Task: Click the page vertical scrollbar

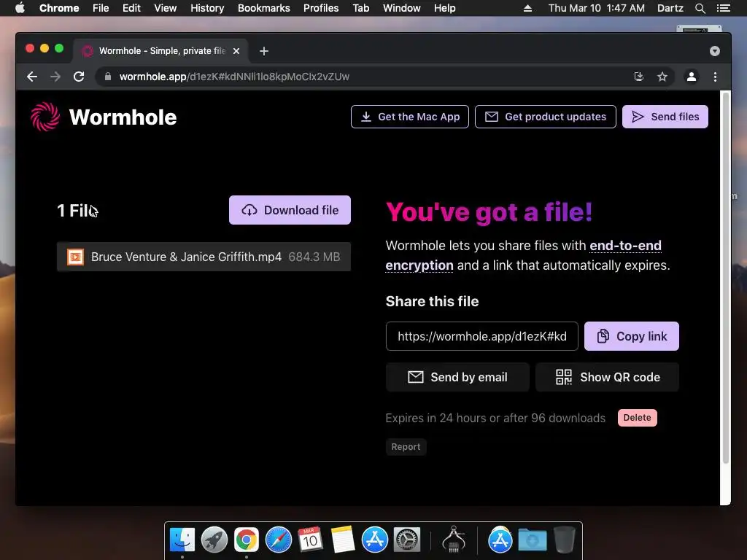Action: (x=726, y=277)
